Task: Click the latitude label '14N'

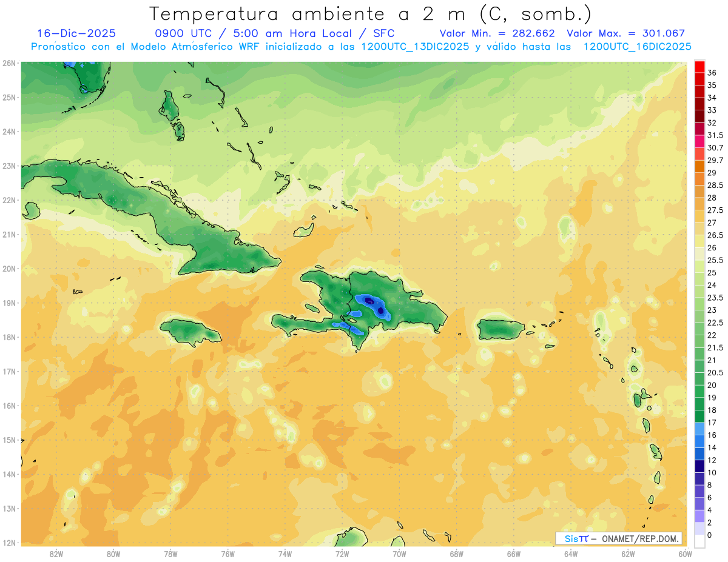Action: point(9,474)
